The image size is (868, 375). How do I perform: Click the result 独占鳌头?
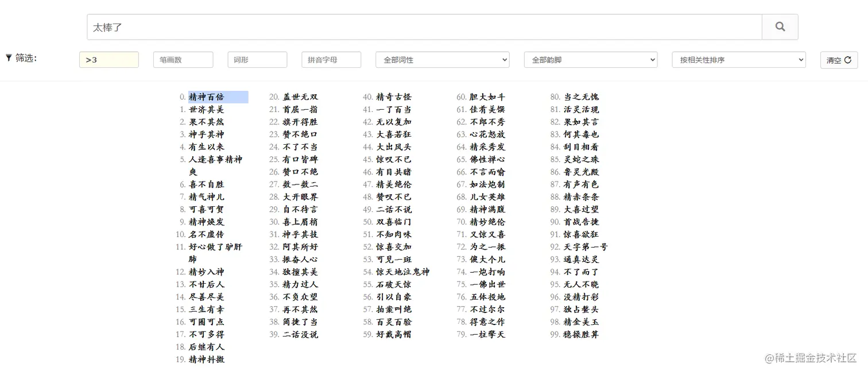582,310
